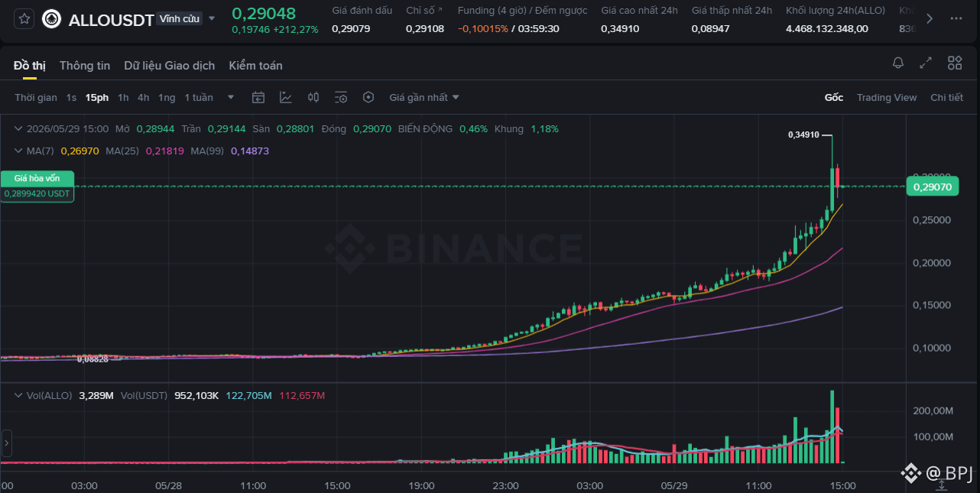Open the Dữ liệu Giao dịch tab
980x493 pixels.
[170, 66]
